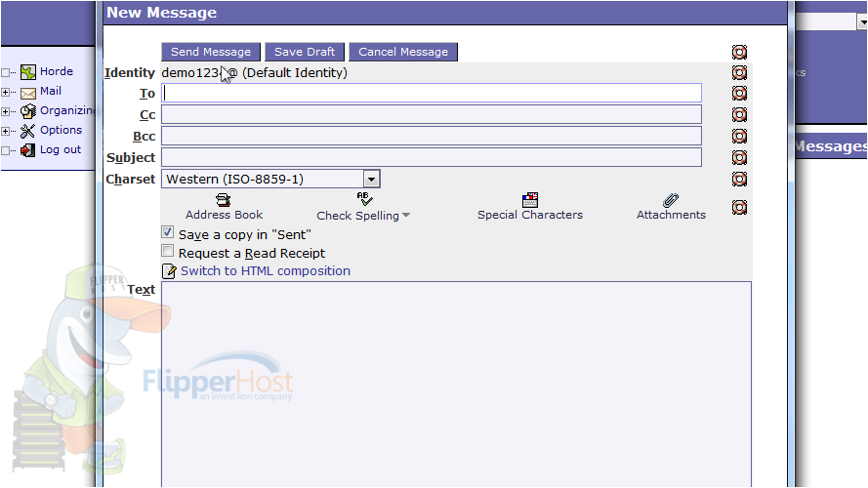Focus the Subject input field
The height and width of the screenshot is (488, 868).
[432, 157]
